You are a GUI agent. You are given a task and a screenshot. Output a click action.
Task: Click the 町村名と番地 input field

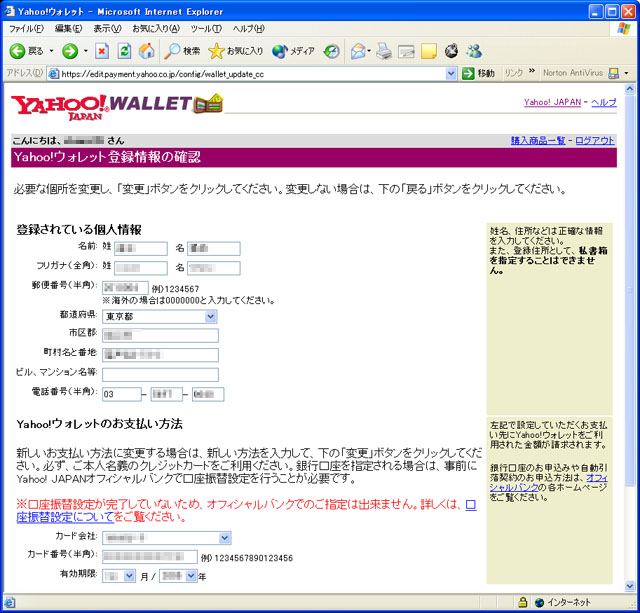click(160, 355)
